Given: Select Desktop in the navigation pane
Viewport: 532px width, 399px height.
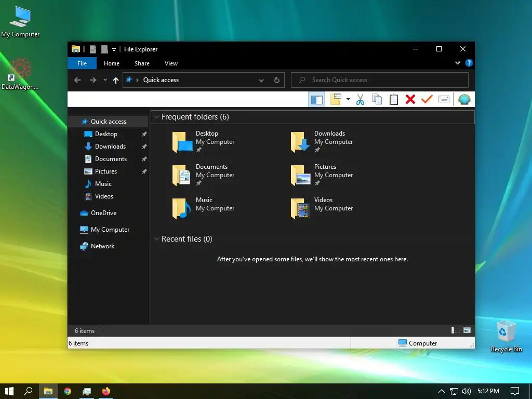Looking at the screenshot, I should click(x=106, y=134).
